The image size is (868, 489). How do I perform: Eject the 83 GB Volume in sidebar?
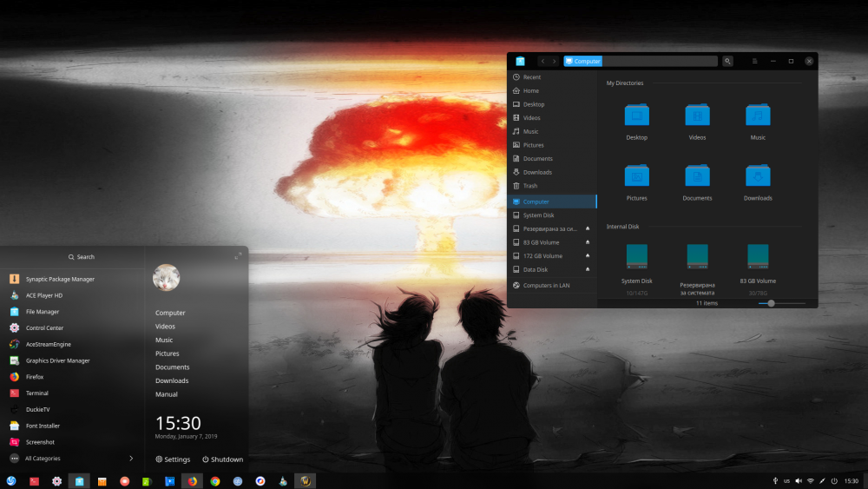[588, 242]
